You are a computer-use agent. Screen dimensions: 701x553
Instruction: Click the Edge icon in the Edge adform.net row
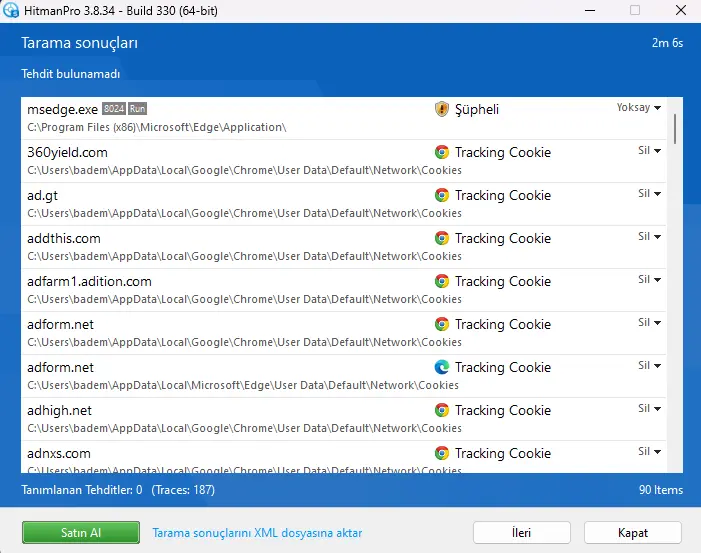click(x=441, y=367)
